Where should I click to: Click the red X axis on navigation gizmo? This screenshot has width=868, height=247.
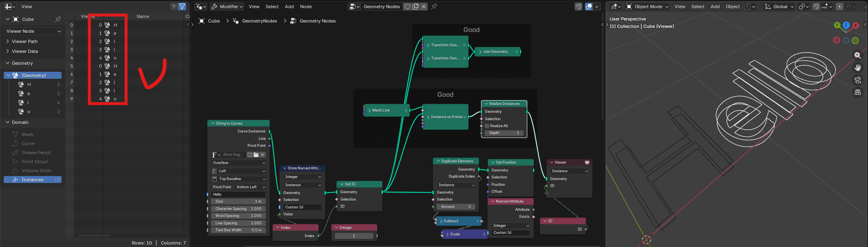coord(856,25)
